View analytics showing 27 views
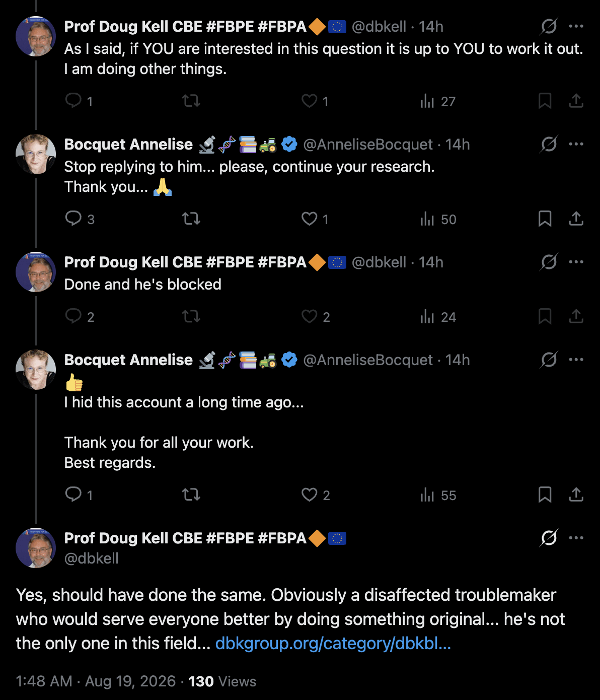The height and width of the screenshot is (700, 600). [x=437, y=101]
